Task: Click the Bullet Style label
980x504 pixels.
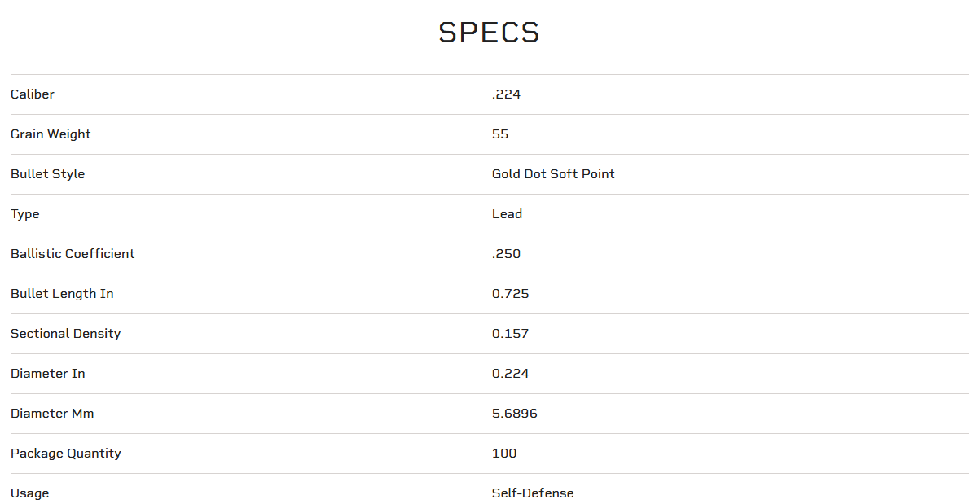Action: [x=47, y=174]
